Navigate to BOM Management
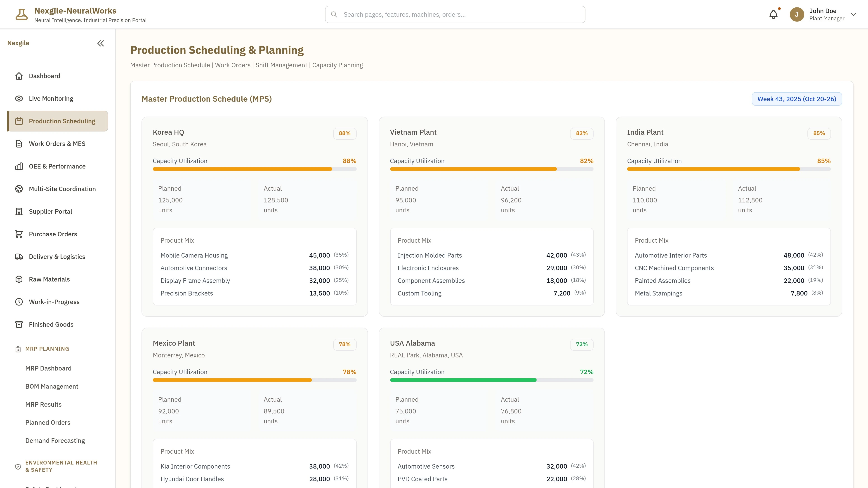Screen dimensions: 868x488 [x=52, y=386]
